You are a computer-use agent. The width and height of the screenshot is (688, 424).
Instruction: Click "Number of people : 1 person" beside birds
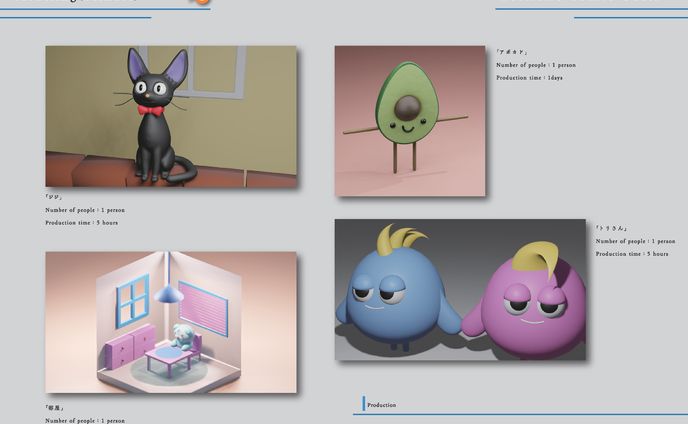[x=635, y=241]
